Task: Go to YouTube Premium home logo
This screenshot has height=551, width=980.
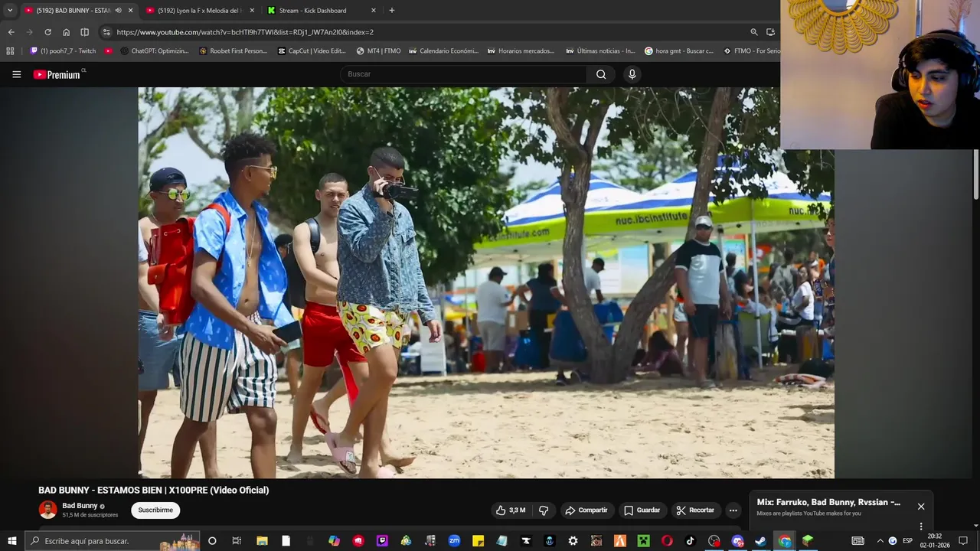Action: [57, 74]
